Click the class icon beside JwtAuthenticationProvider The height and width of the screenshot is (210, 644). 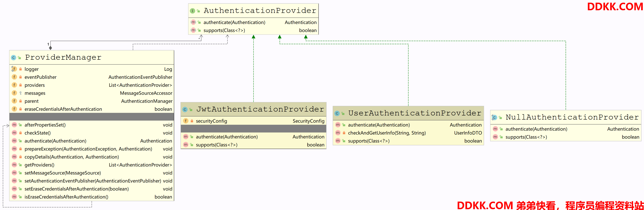pyautogui.click(x=185, y=110)
